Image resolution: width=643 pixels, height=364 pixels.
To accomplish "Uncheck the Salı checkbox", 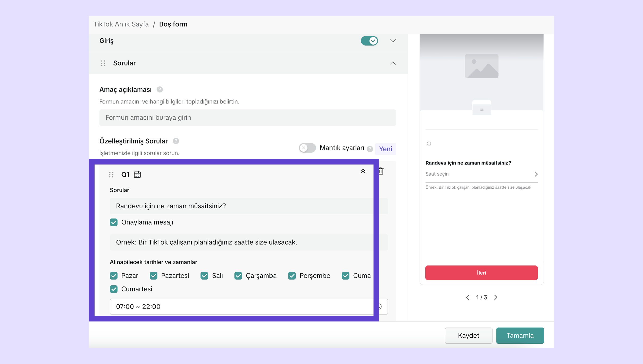I will (x=204, y=276).
